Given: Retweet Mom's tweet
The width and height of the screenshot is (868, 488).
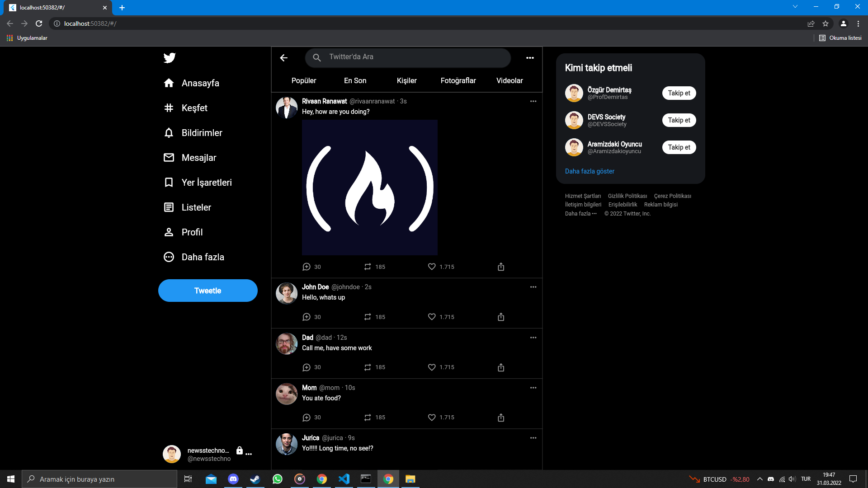Looking at the screenshot, I should pyautogui.click(x=368, y=418).
